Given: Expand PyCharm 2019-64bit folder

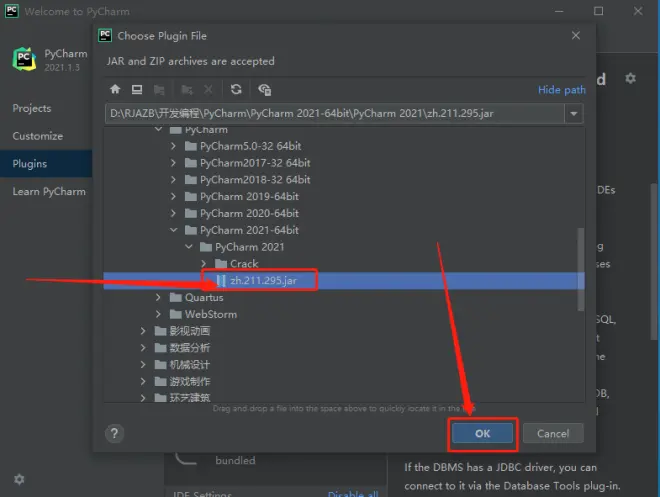Looking at the screenshot, I should [x=173, y=197].
